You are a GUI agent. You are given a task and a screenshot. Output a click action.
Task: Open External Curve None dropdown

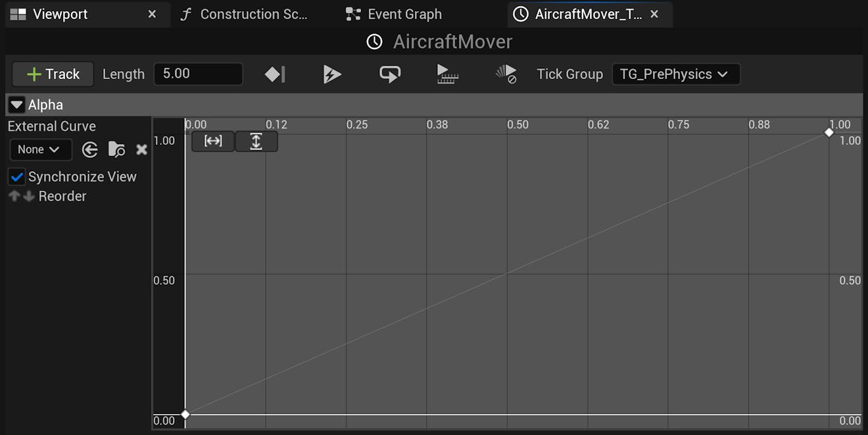pyautogui.click(x=41, y=149)
